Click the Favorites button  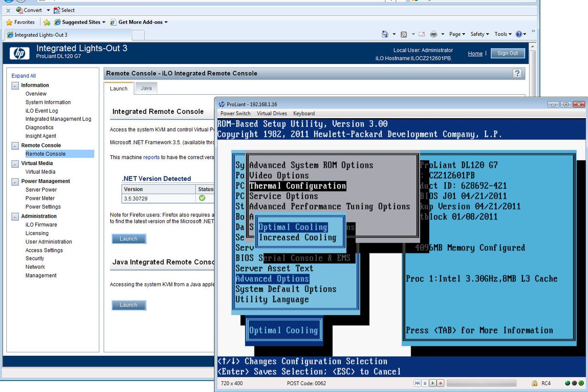pos(20,22)
